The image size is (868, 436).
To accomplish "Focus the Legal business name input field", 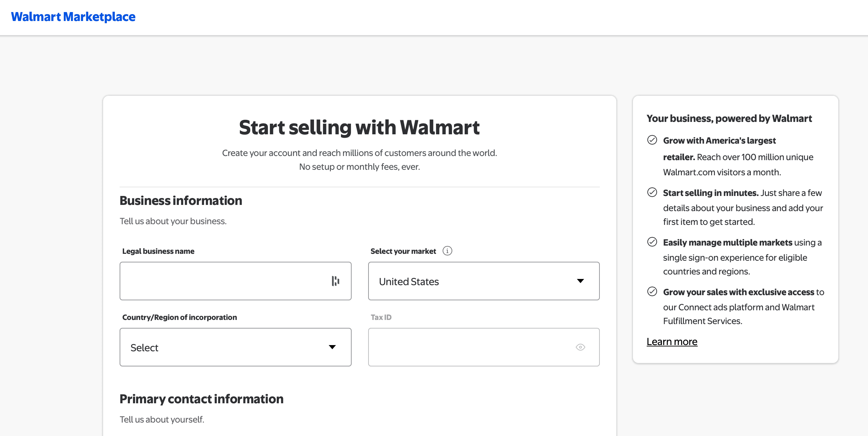I will 235,281.
